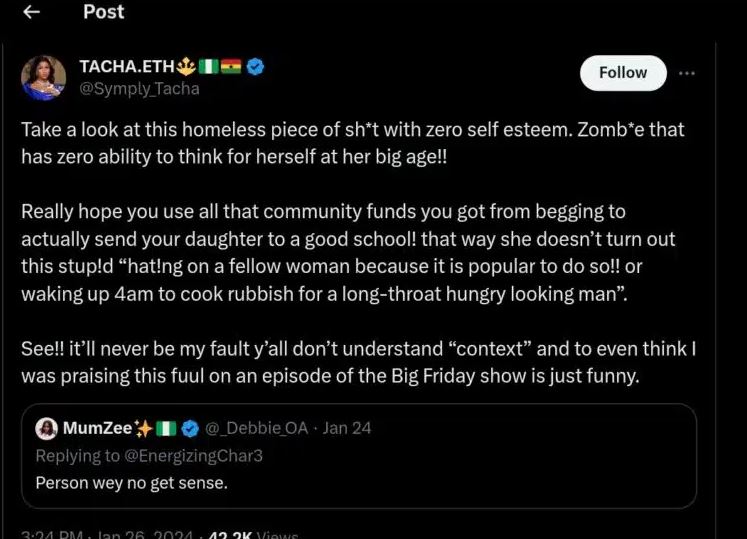Click the blue verified badge beside TACHA.ETH

(x=256, y=68)
